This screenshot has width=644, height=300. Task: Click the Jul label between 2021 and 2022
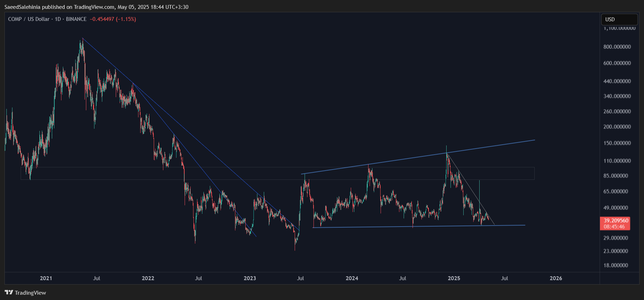(x=97, y=278)
